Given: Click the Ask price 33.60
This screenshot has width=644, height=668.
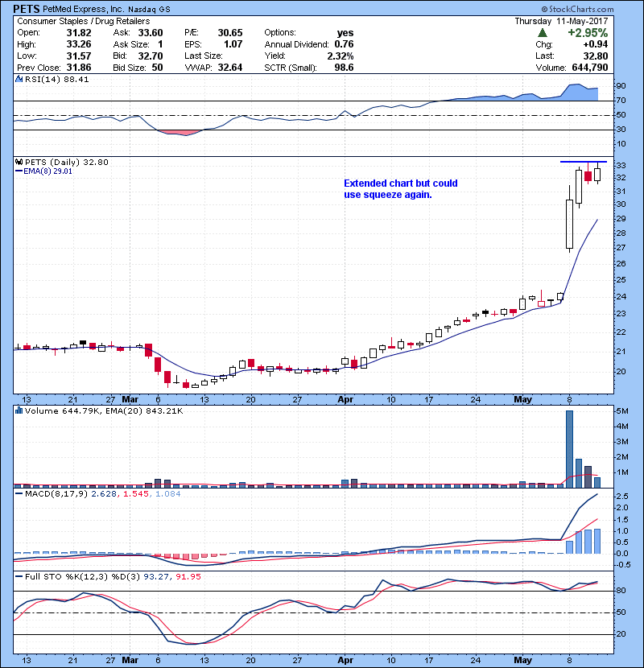Looking at the screenshot, I should pyautogui.click(x=151, y=33).
